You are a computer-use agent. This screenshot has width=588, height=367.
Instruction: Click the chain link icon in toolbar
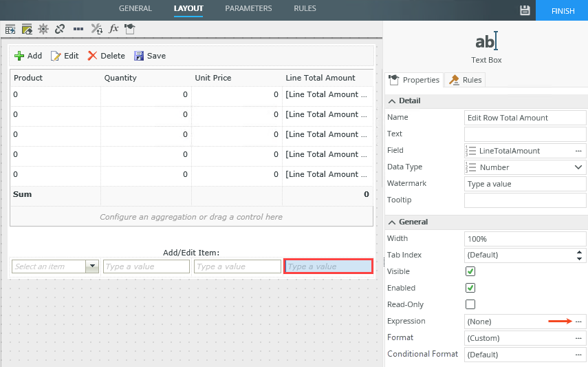pos(60,29)
